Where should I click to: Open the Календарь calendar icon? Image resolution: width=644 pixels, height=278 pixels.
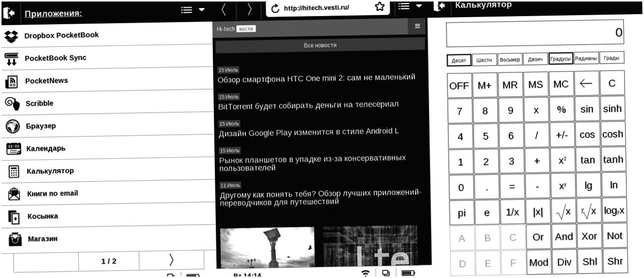(13, 149)
